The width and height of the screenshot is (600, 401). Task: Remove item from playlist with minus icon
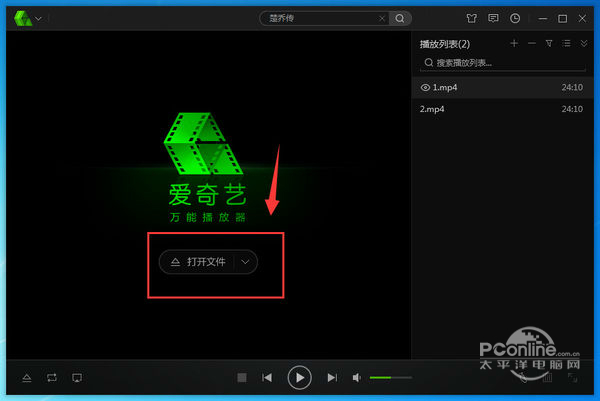pyautogui.click(x=532, y=44)
